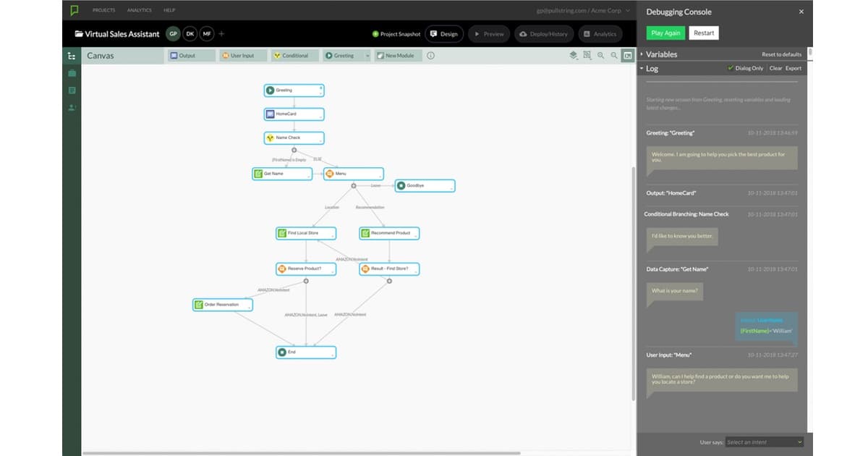Image resolution: width=868 pixels, height=456 pixels.
Task: Open the 'Select an intent' dropdown
Action: coord(764,442)
